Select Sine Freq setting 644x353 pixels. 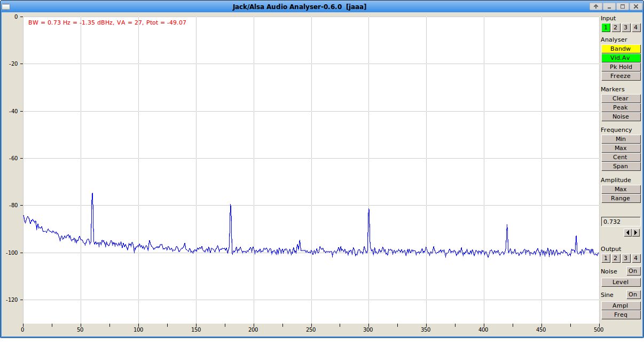click(x=621, y=315)
